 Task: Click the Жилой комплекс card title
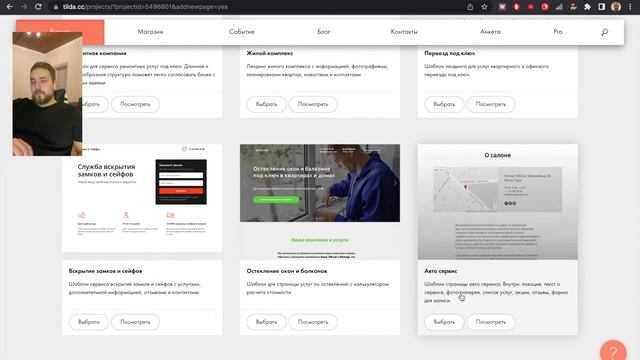[x=270, y=53]
